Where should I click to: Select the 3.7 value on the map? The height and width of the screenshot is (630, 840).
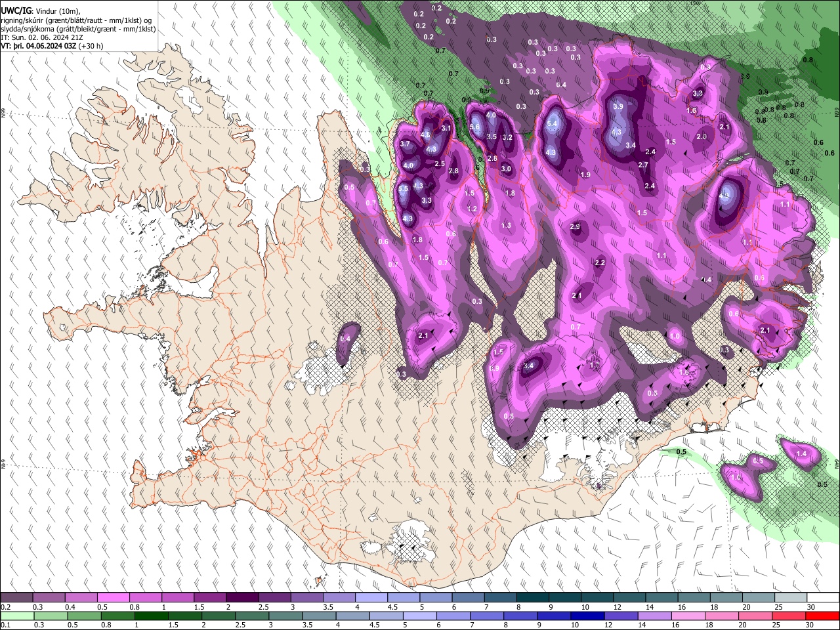pos(405,144)
